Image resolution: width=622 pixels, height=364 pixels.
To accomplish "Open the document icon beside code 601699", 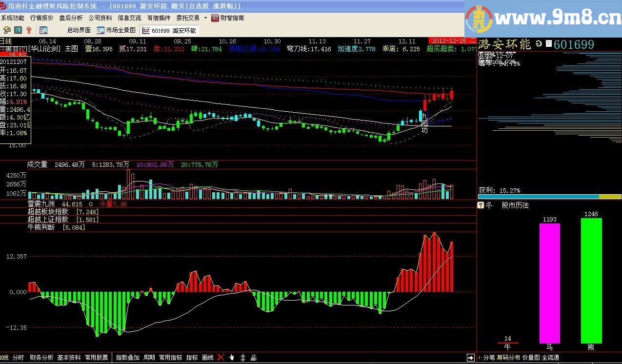I will click(x=548, y=44).
